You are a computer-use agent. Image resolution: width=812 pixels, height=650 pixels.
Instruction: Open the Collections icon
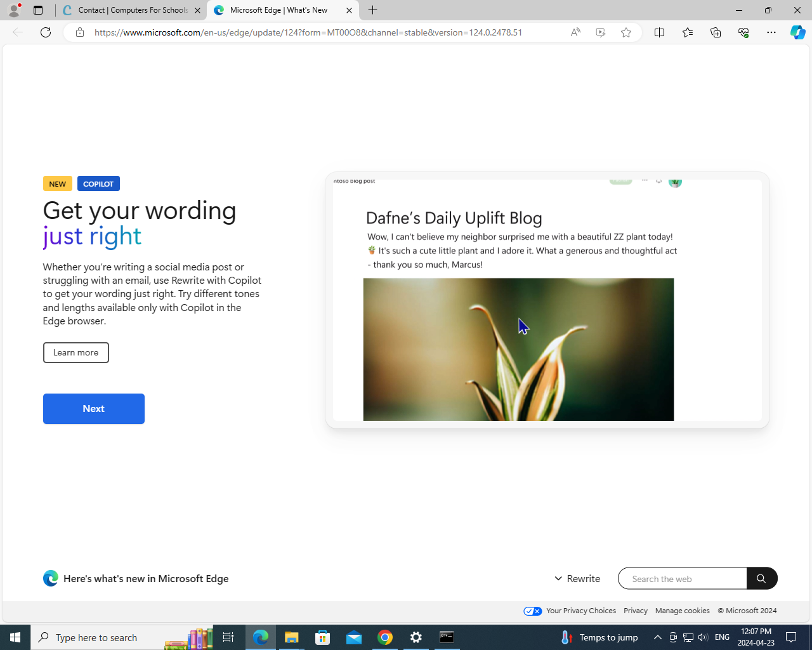716,32
